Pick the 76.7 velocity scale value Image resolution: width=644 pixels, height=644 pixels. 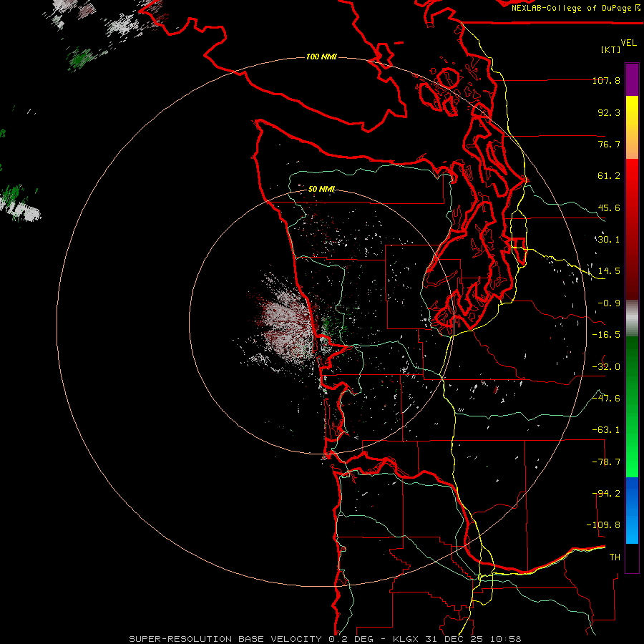pyautogui.click(x=609, y=144)
